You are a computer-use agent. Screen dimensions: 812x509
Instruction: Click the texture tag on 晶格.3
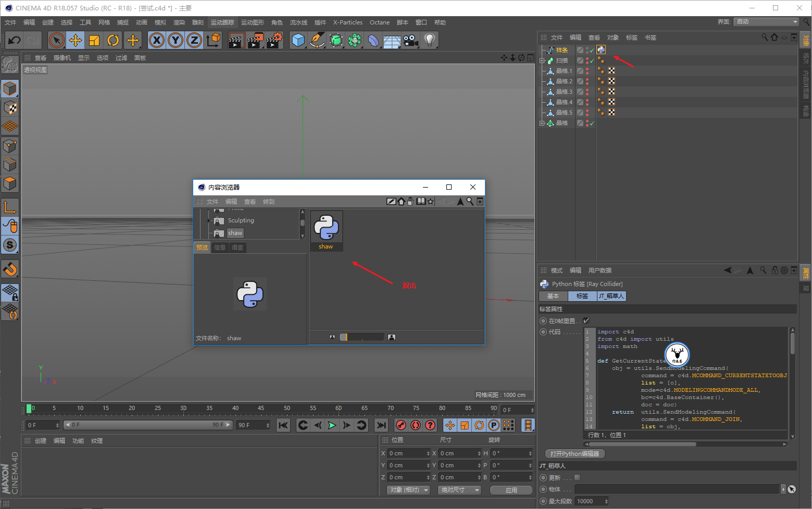(x=612, y=92)
